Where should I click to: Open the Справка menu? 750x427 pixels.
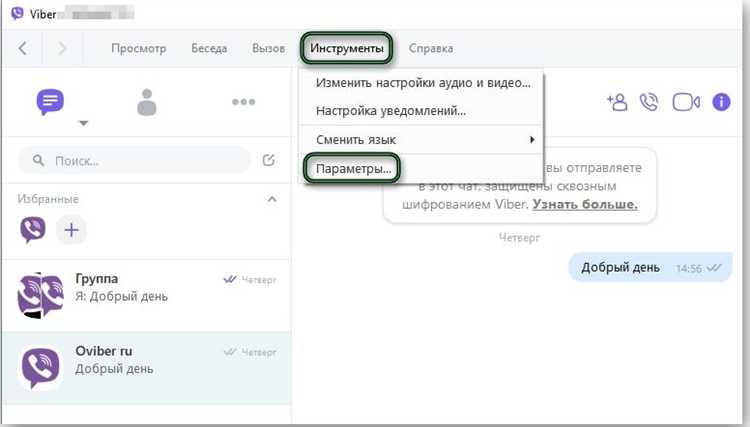(431, 48)
